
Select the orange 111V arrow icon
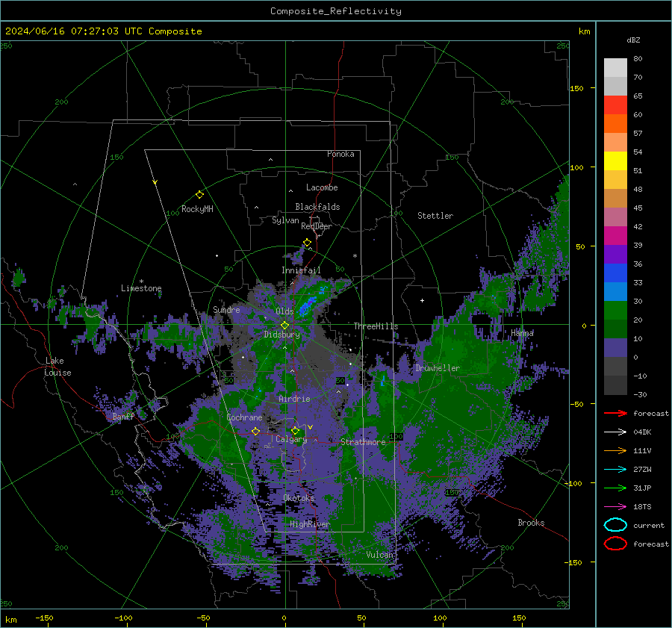click(x=615, y=450)
